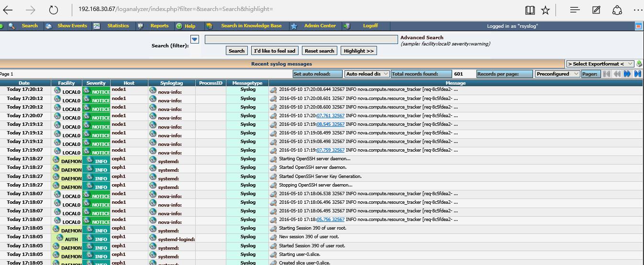
Task: Click 'Started OpenSSH Server Key Generation.' message
Action: 320,177
